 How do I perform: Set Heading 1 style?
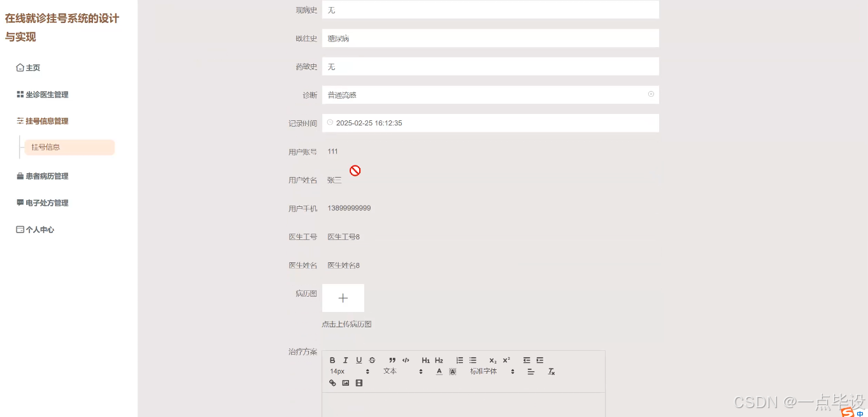pos(426,360)
